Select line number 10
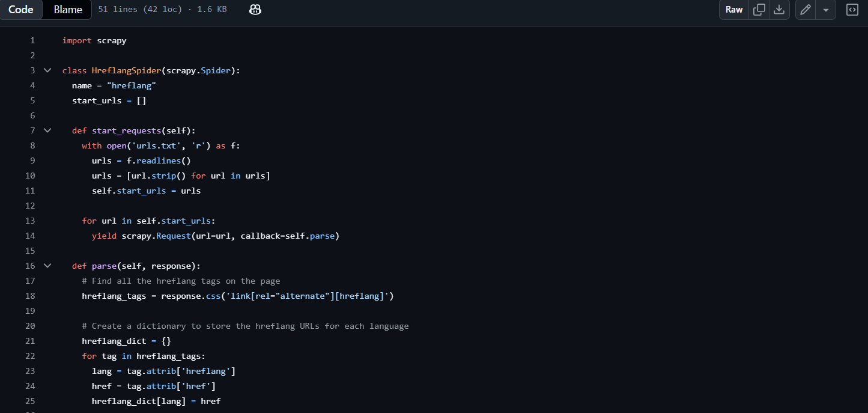 (x=30, y=176)
